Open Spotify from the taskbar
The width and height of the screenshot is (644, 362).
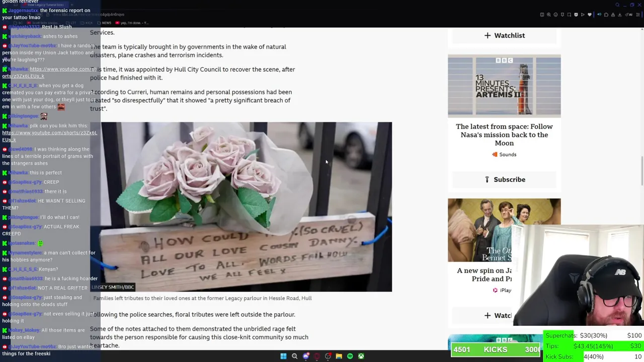pyautogui.click(x=350, y=356)
